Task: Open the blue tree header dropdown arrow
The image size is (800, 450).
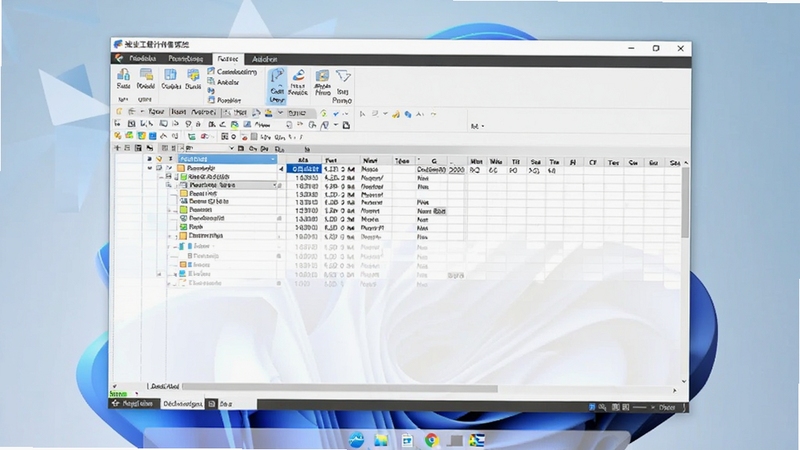Action: click(x=273, y=160)
